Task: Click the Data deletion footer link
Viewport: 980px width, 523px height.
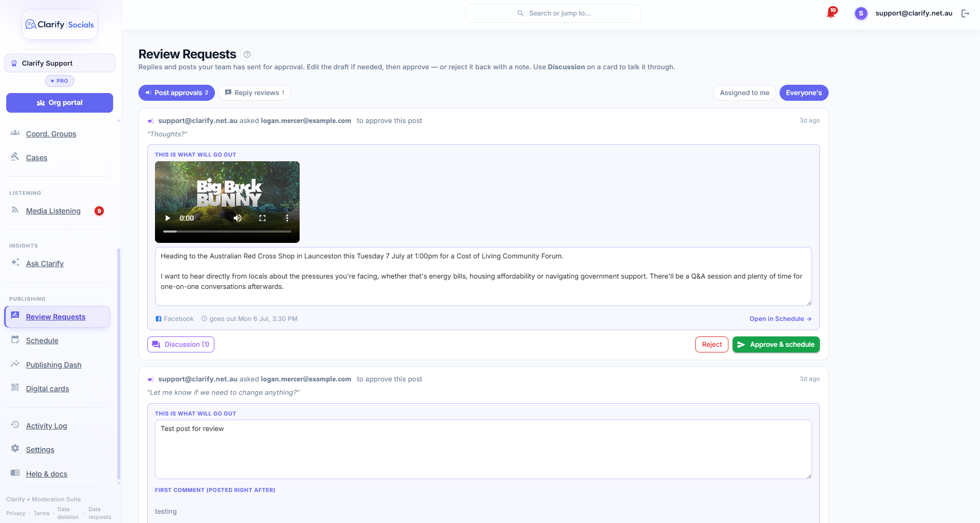Action: pos(68,513)
